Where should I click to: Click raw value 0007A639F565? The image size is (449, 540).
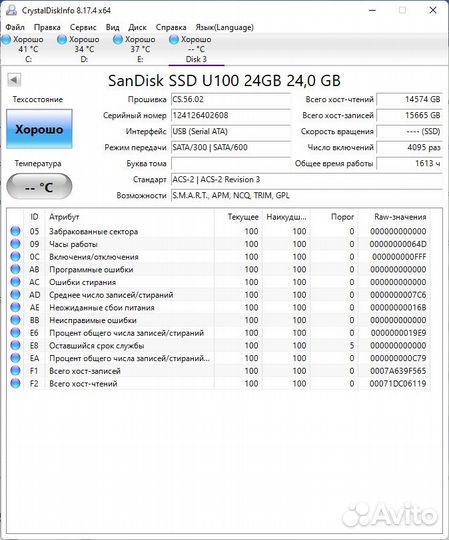coord(398,371)
